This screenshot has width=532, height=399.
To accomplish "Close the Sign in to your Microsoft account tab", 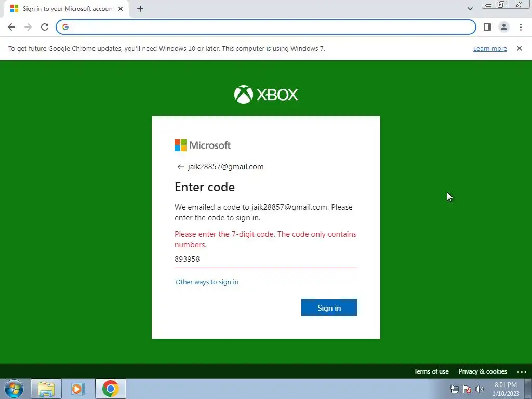I will pos(121,9).
